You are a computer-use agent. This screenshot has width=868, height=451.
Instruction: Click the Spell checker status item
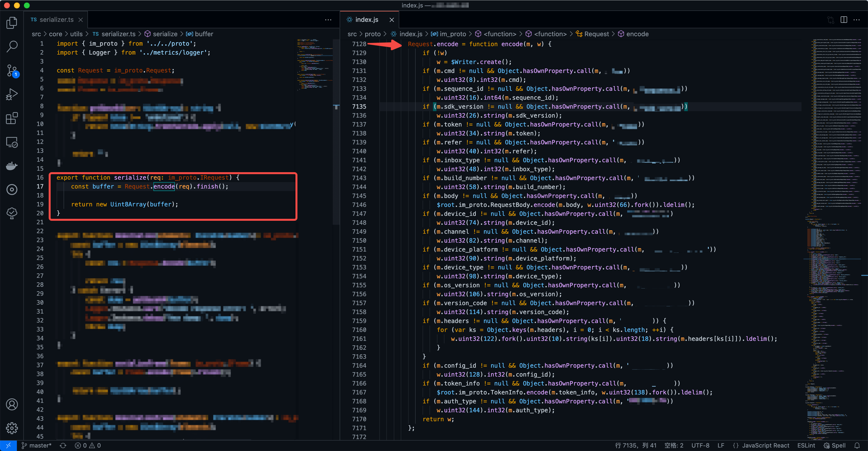tap(834, 445)
